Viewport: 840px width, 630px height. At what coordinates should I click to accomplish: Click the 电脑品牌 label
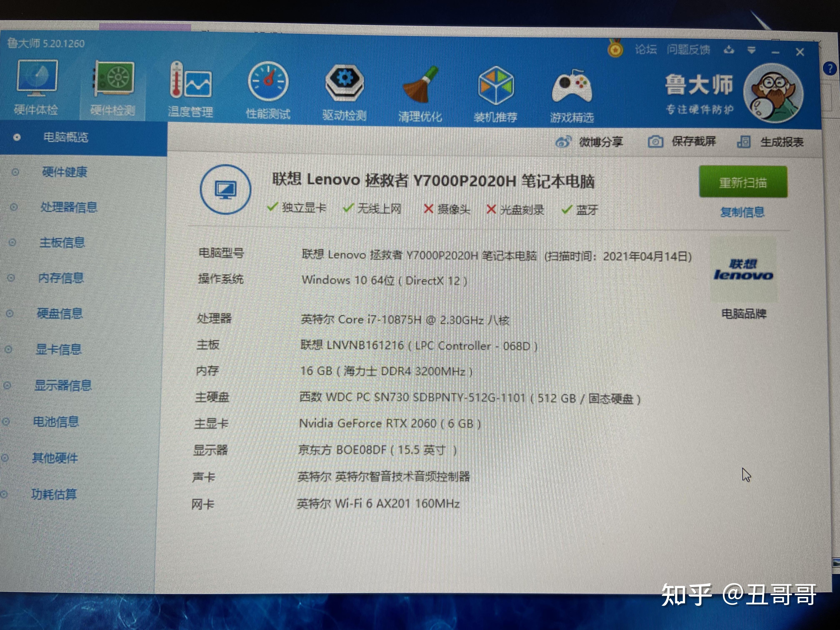click(x=744, y=314)
